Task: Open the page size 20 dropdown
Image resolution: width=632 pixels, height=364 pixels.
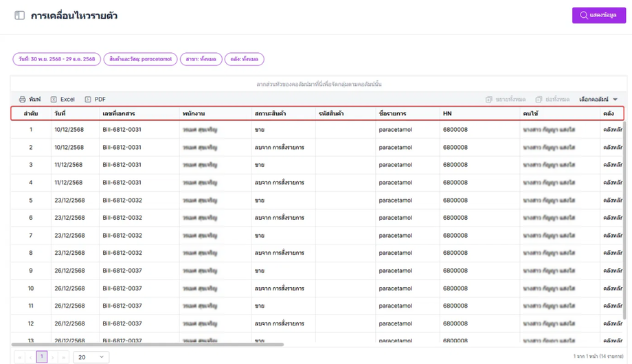Action: click(x=91, y=357)
